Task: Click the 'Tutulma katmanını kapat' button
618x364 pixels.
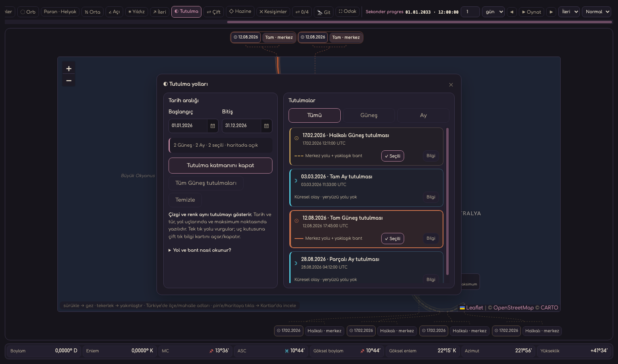Action: [x=220, y=166]
